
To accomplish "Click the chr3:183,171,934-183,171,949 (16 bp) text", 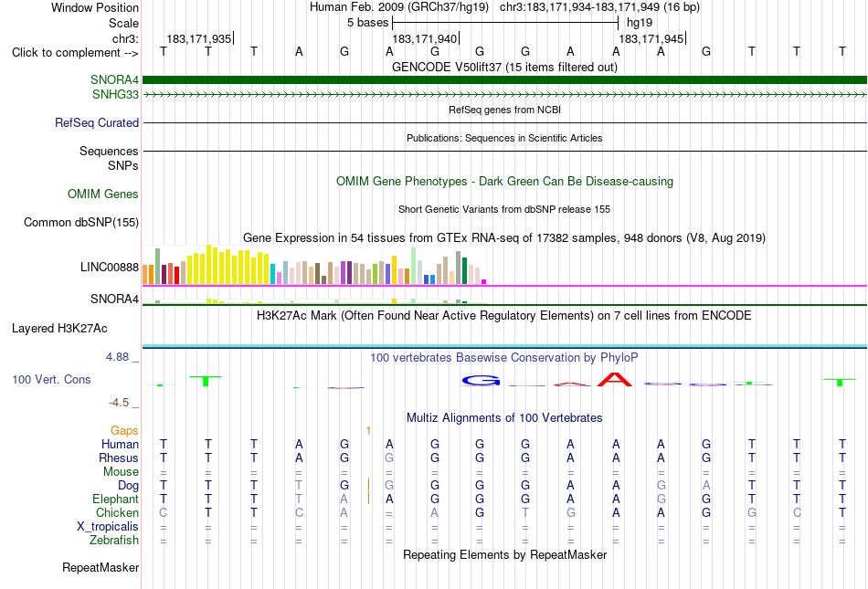I will [599, 7].
